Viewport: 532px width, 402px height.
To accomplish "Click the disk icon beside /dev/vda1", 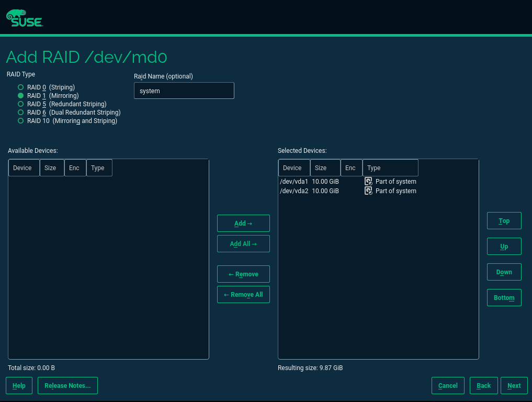I will point(368,182).
